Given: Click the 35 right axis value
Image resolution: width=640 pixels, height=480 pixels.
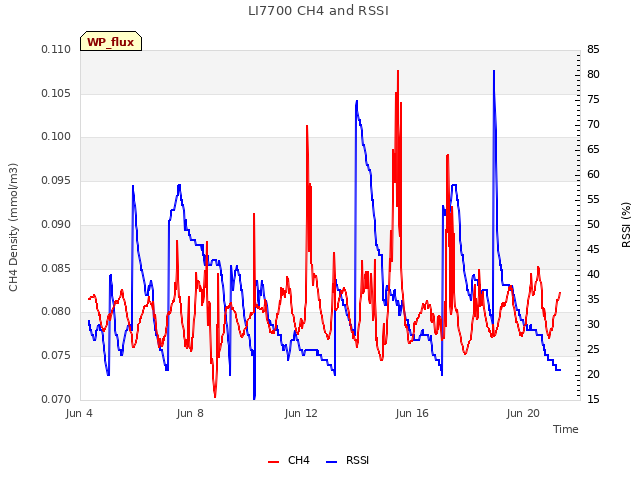Looking at the screenshot, I should 593,299.
